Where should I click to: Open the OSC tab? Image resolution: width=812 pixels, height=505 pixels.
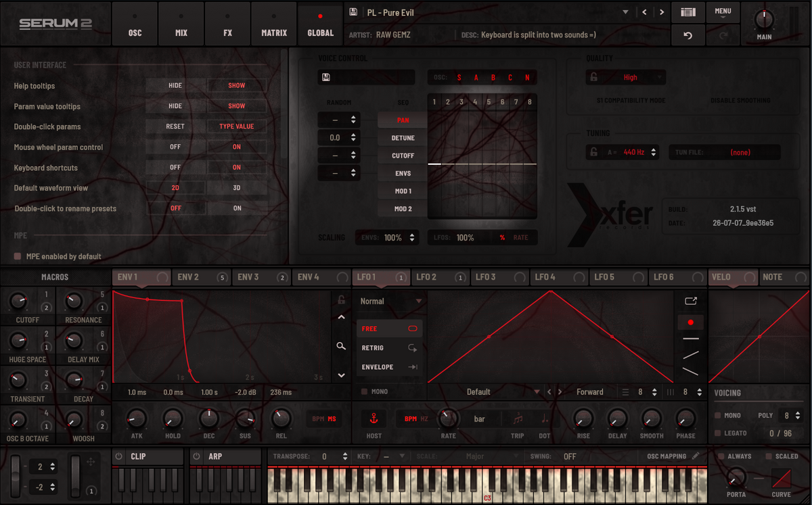[x=135, y=24]
